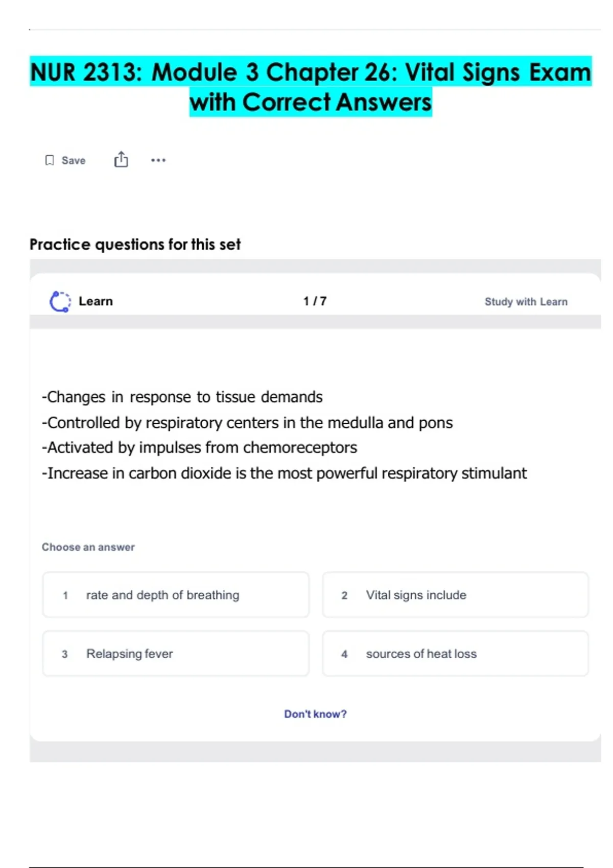
Task: Click the question text about chemoreceptors
Action: [199, 448]
